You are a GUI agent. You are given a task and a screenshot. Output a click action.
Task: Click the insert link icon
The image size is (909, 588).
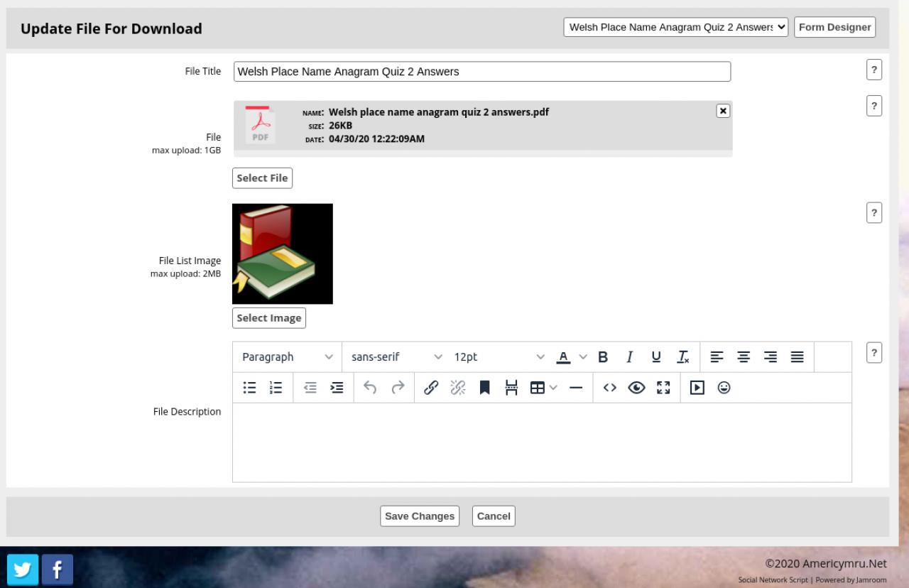click(x=430, y=388)
